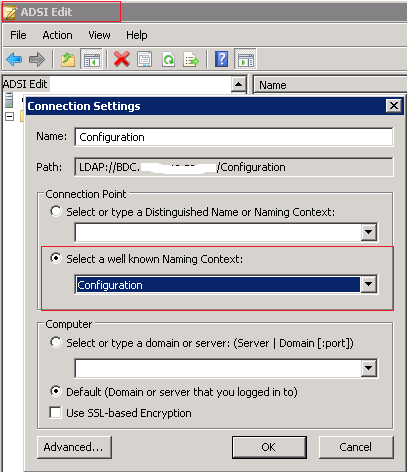Click the Advanced... button
This screenshot has height=472, width=418.
click(74, 447)
